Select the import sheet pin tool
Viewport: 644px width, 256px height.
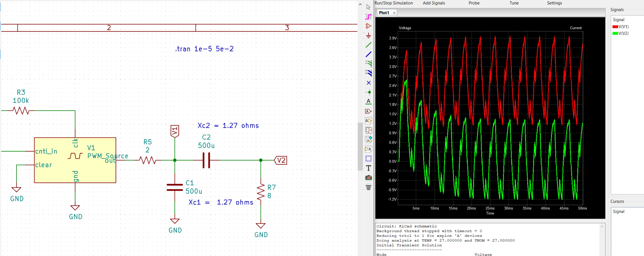[x=368, y=140]
